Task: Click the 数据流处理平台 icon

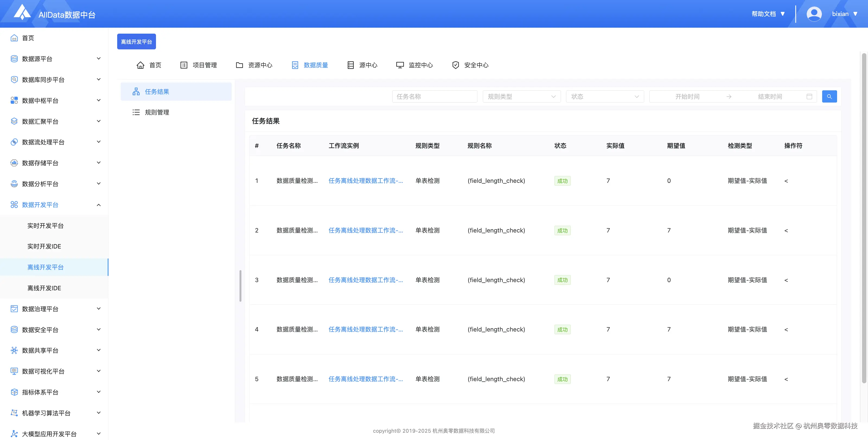Action: (x=14, y=142)
